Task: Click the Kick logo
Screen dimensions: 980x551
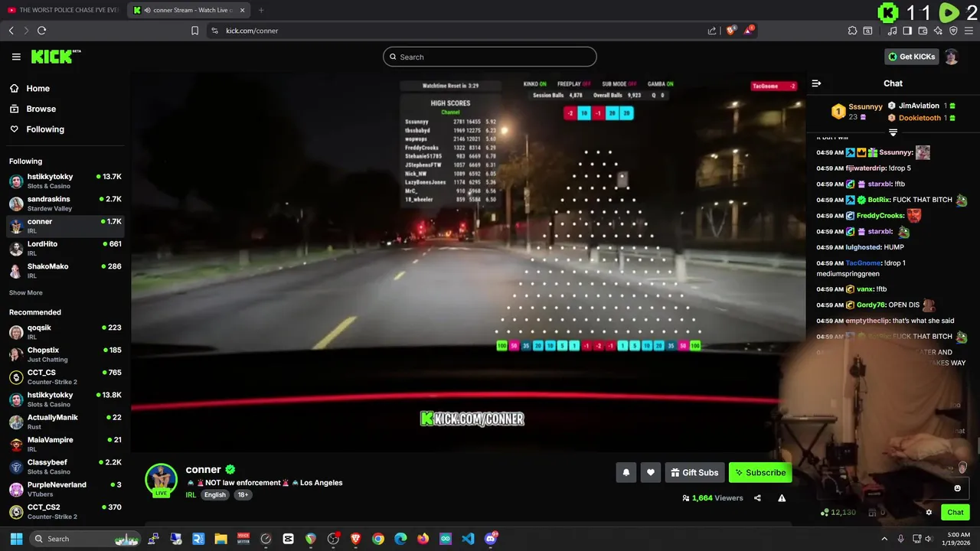Action: (55, 57)
